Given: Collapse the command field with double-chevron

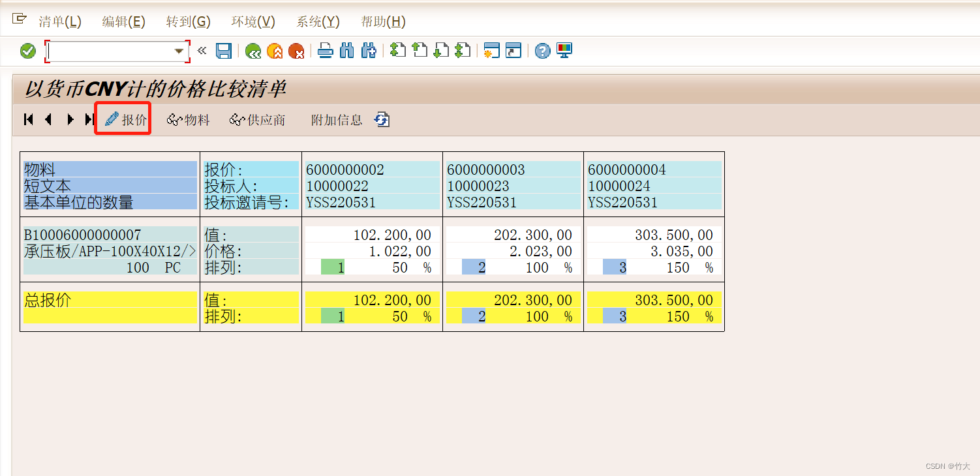Looking at the screenshot, I should tap(202, 50).
